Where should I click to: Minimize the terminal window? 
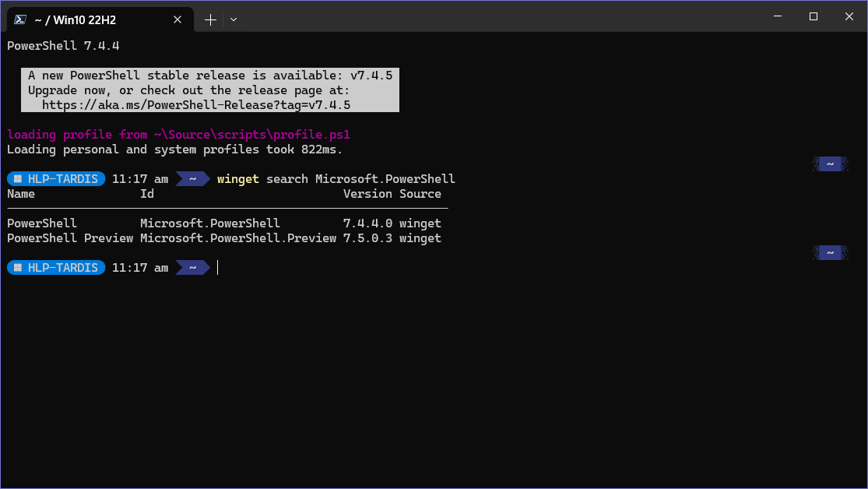coord(778,16)
